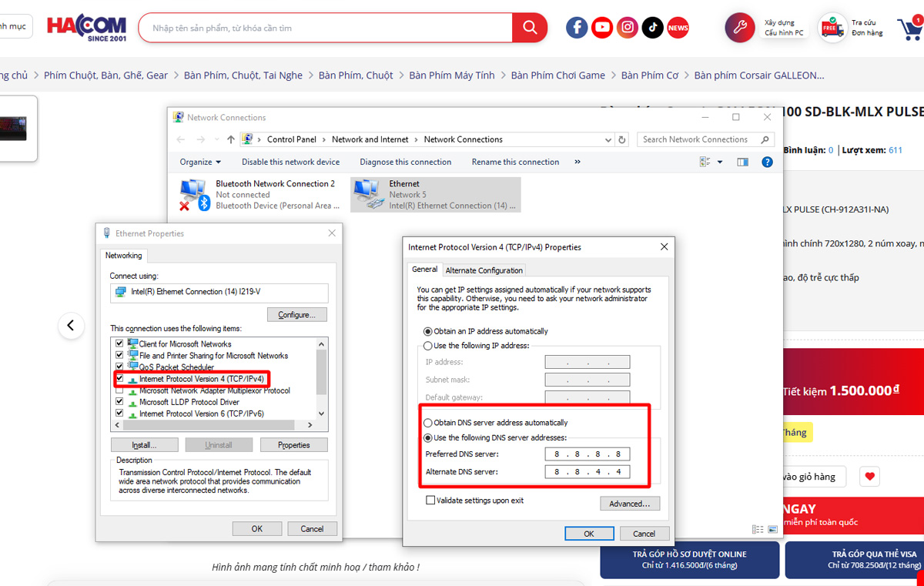Select Obtain DNS server address automatically
This screenshot has width=924, height=586.
click(x=429, y=423)
